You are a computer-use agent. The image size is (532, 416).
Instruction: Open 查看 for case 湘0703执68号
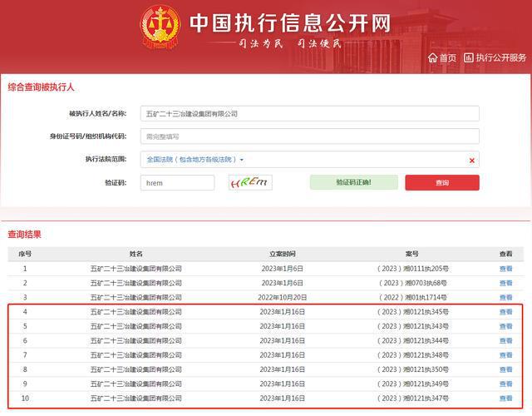(x=505, y=283)
